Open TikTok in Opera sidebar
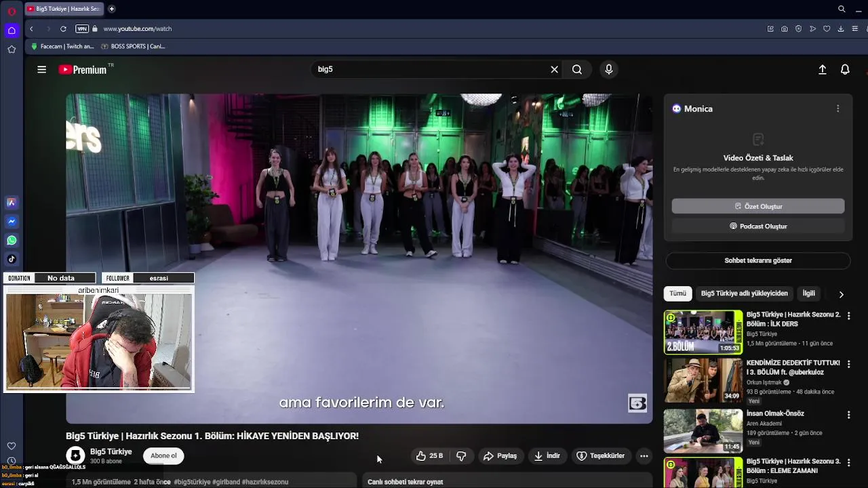This screenshot has height=488, width=868. point(12,259)
